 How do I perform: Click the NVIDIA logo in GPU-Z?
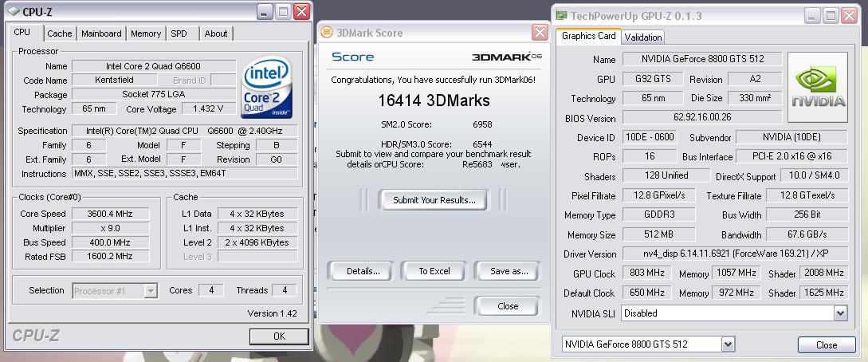click(818, 87)
